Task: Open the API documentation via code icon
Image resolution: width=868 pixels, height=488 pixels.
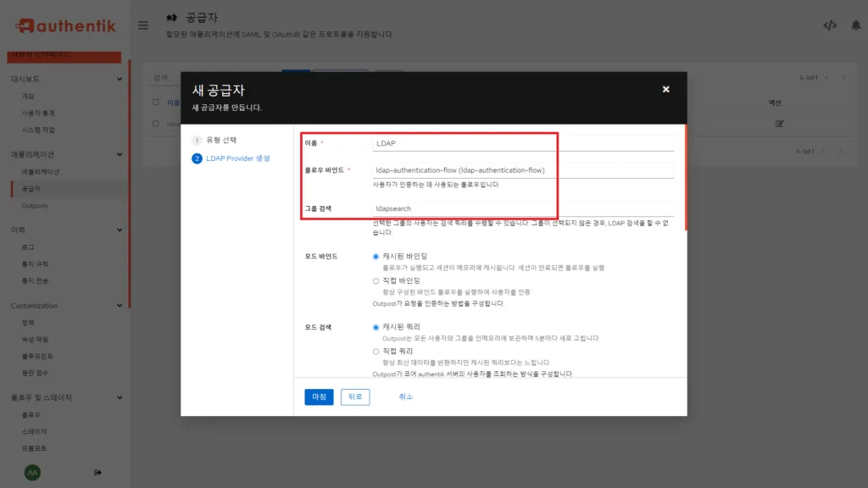Action: pos(830,25)
